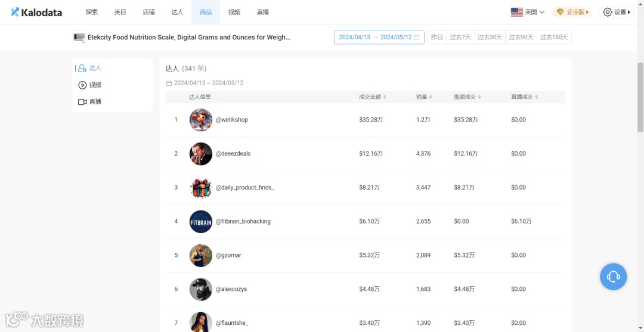Click the @alexcozys avatar
644x332 pixels.
(201, 289)
